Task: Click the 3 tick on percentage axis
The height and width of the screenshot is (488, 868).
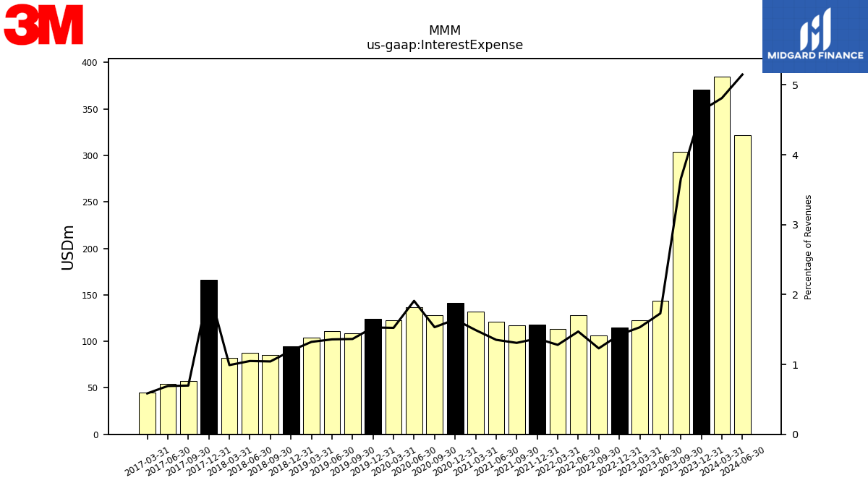Action: 795,225
